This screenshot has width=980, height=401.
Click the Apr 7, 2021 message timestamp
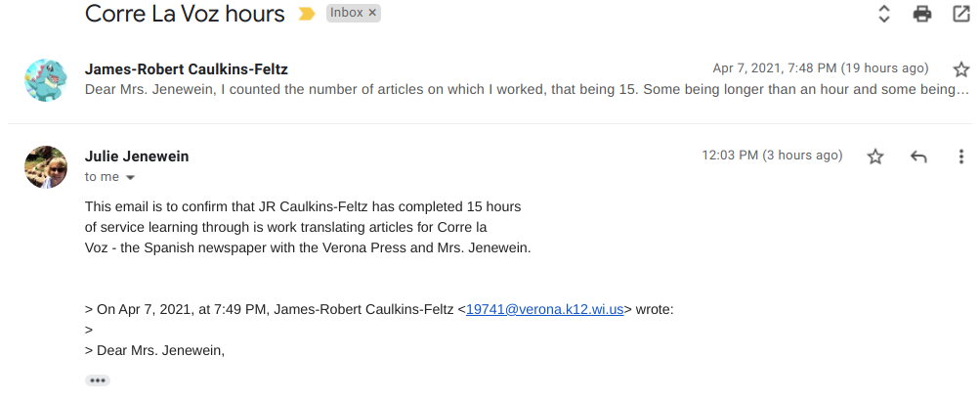click(820, 68)
